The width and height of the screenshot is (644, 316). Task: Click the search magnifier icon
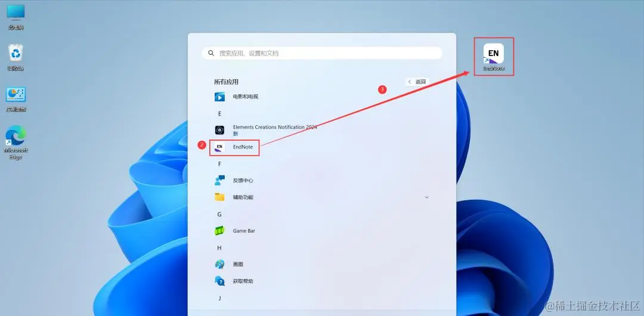[211, 53]
